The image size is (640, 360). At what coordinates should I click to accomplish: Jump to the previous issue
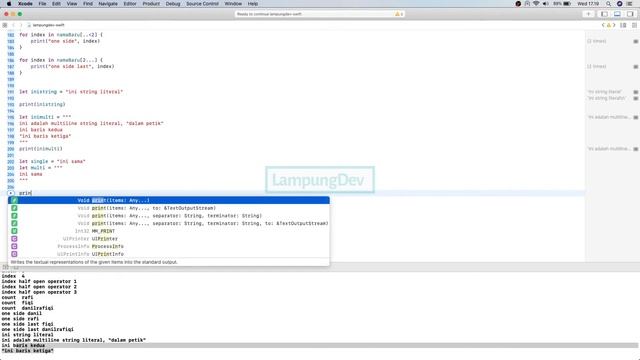(603, 25)
